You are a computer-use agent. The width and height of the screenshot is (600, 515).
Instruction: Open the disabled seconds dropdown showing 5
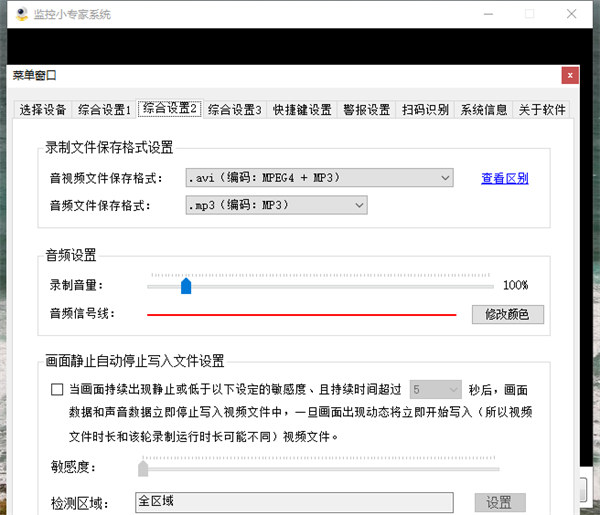[x=435, y=390]
